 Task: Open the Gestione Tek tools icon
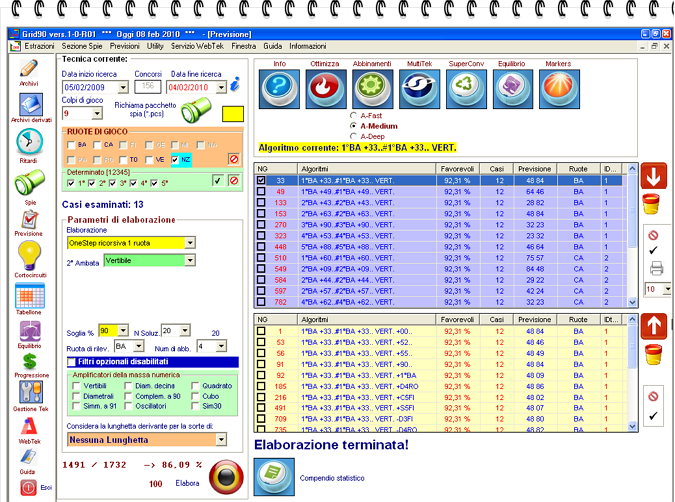tap(30, 392)
